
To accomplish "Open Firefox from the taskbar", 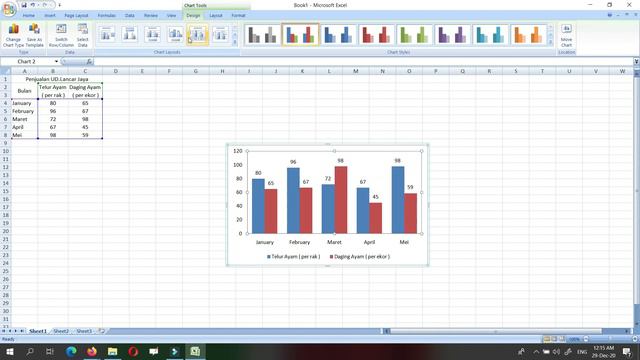I will [92, 351].
